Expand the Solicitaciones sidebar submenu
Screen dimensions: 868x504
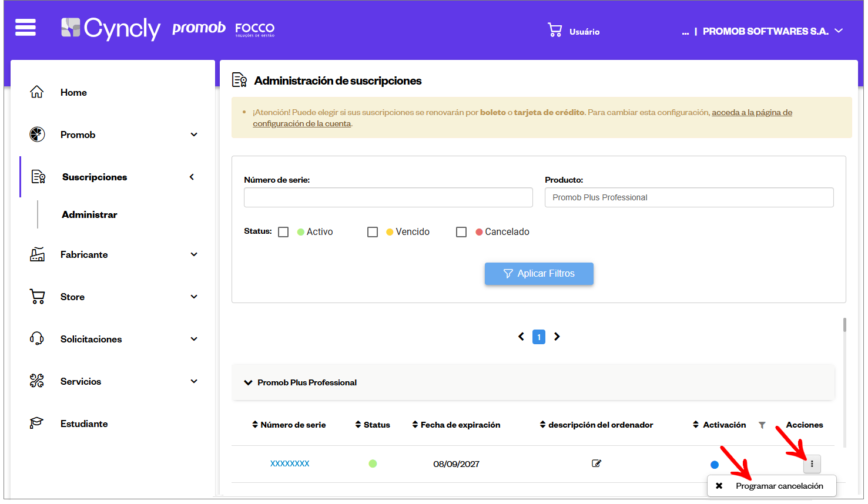point(194,339)
